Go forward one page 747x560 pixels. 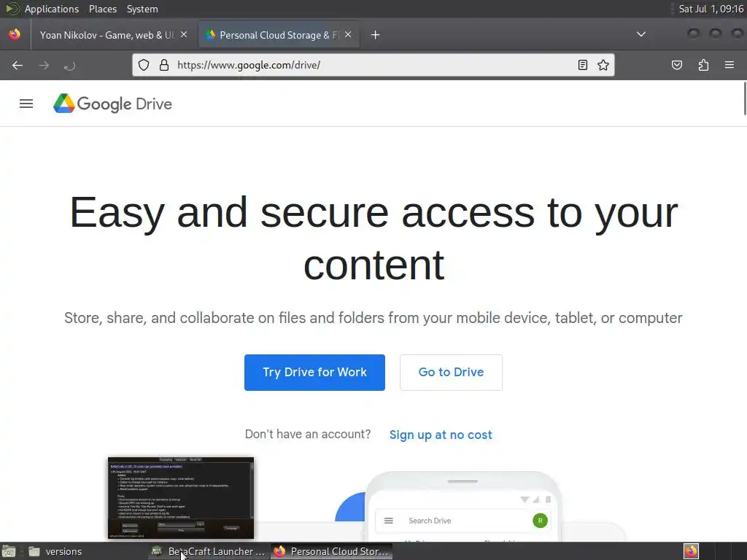click(x=44, y=65)
